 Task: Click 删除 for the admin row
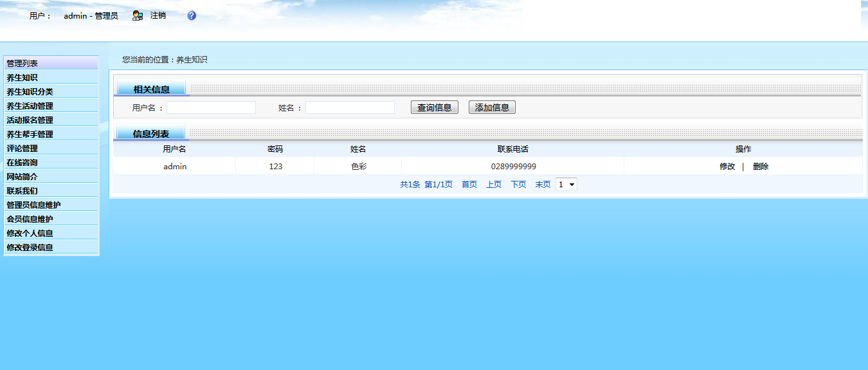pos(761,166)
